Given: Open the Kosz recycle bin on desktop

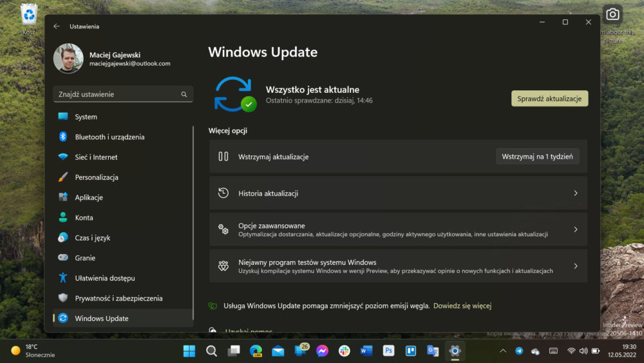Looking at the screenshot, I should (29, 19).
